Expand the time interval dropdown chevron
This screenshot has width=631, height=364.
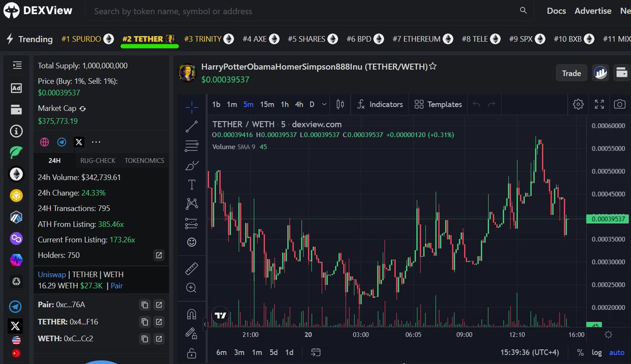(x=324, y=104)
